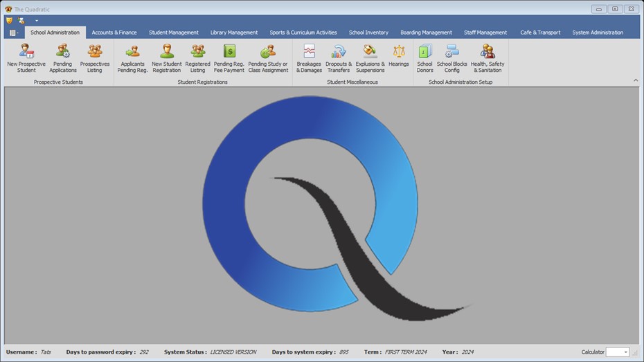Click the application menu button left of tabs
Screen dimensions: 644x362
pos(14,33)
